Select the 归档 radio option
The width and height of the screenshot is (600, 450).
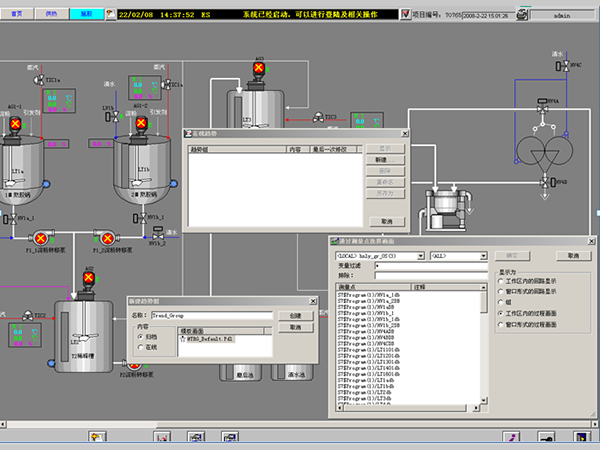[140, 337]
